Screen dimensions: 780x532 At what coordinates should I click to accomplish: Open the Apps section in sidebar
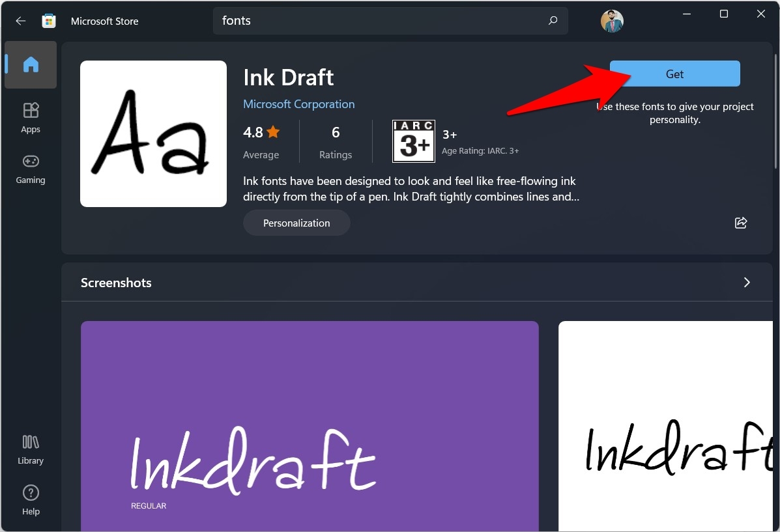point(31,118)
